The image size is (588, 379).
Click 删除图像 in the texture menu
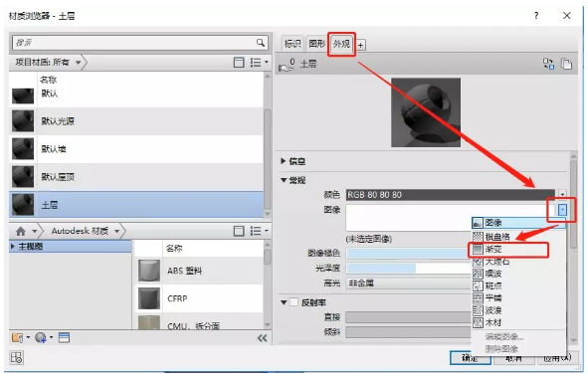[501, 349]
